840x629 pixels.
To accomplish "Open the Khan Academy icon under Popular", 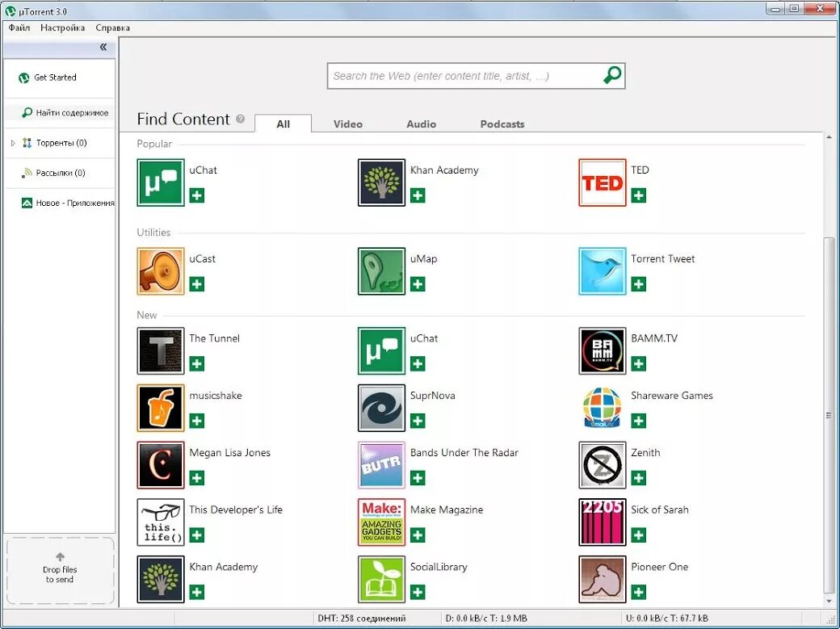I will point(381,182).
